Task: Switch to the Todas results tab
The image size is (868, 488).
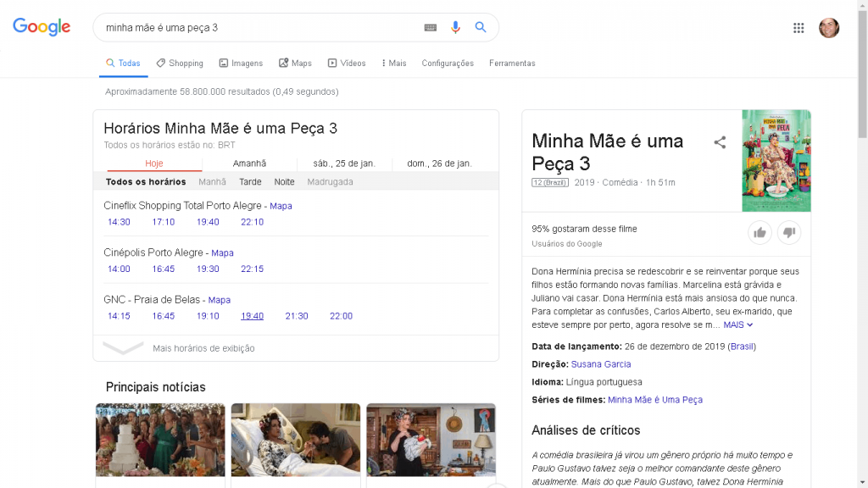Action: coord(123,63)
